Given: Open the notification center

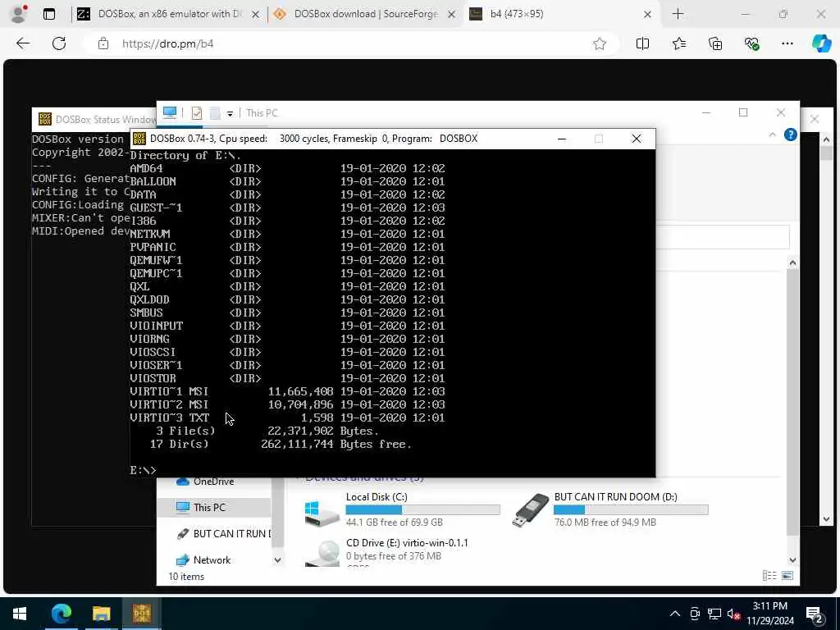Looking at the screenshot, I should [x=815, y=614].
